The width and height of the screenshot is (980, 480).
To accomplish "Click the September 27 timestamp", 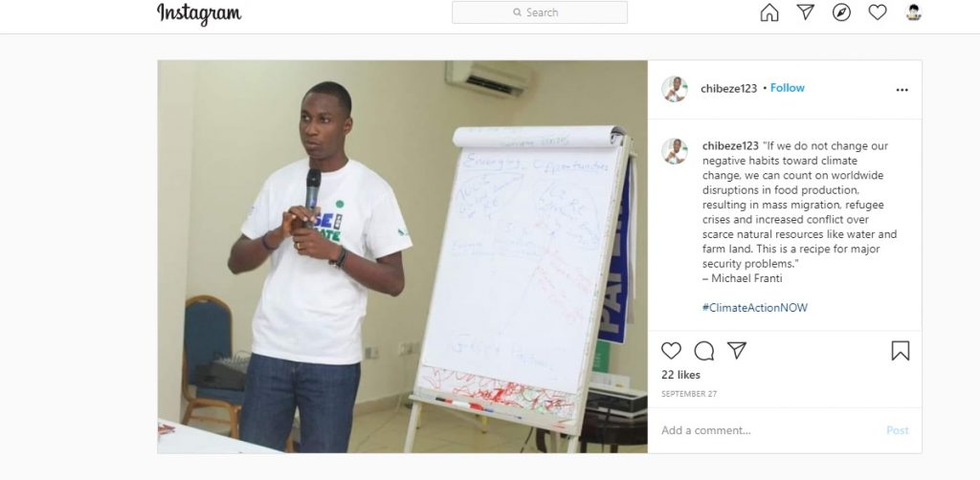I will point(689,394).
